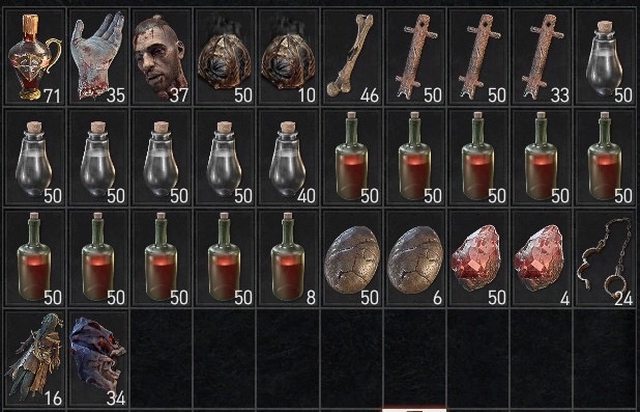Select the cracked stone egg with 6

(x=415, y=258)
